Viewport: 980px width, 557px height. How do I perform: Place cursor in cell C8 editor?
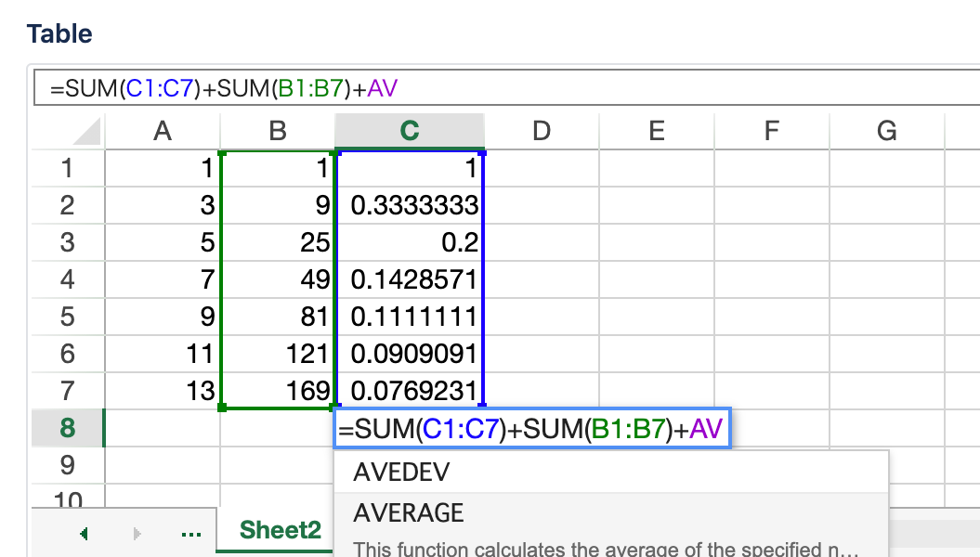531,428
